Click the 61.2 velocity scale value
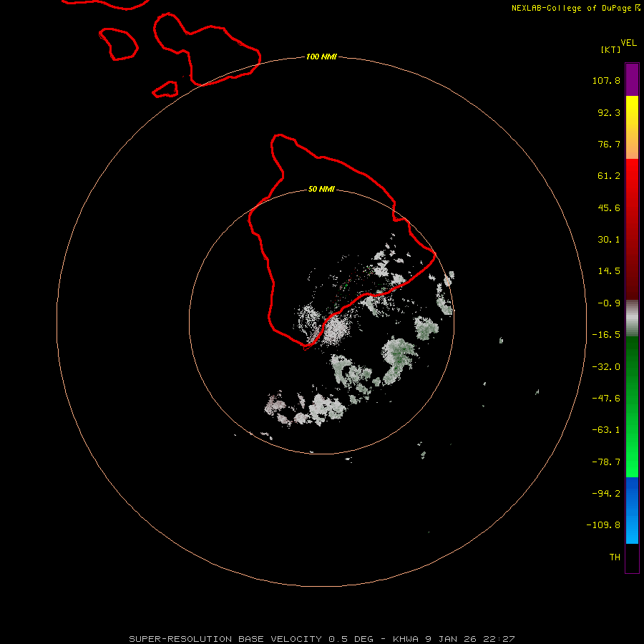This screenshot has width=644, height=644. click(609, 176)
